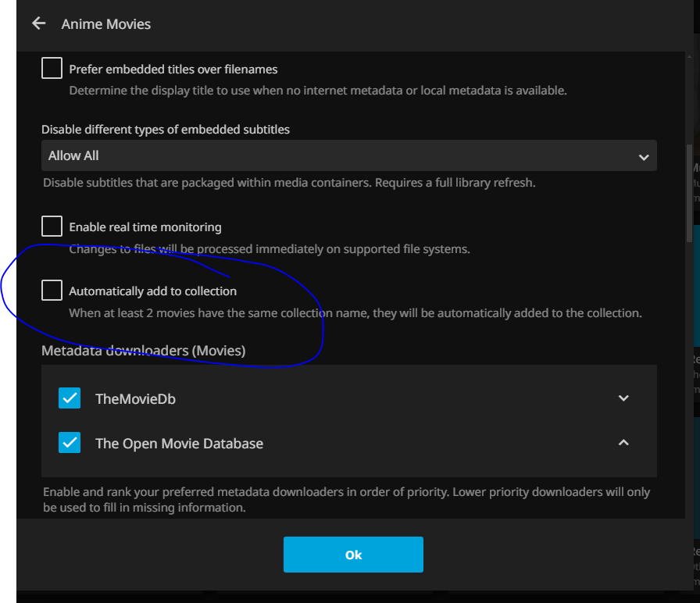The width and height of the screenshot is (700, 603).
Task: Disable The Open Movie Database checkbox
Action: coord(70,443)
